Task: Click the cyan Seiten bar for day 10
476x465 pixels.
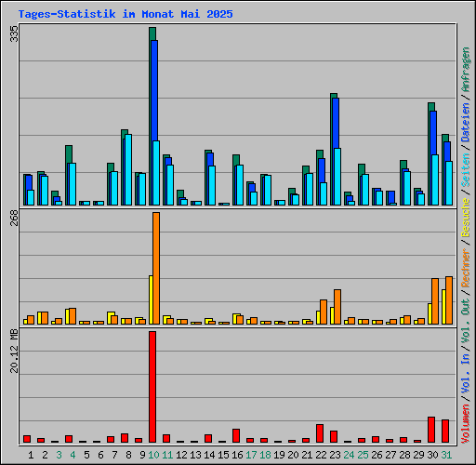Action: (156, 173)
